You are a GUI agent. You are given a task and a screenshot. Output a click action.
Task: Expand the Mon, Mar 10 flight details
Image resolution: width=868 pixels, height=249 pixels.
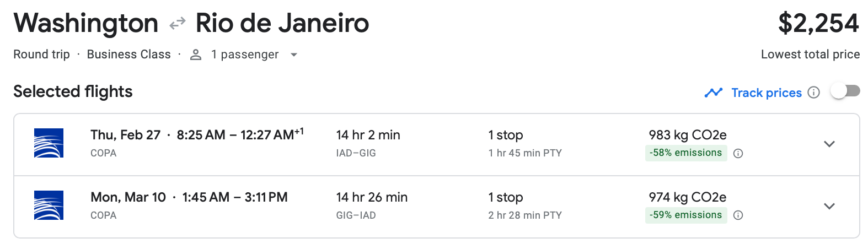829,206
